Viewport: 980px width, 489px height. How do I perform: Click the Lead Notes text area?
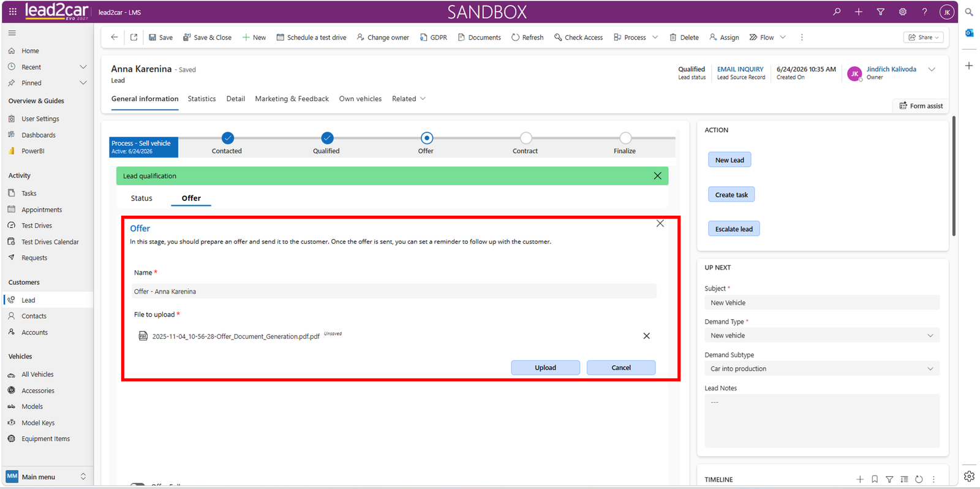822,420
